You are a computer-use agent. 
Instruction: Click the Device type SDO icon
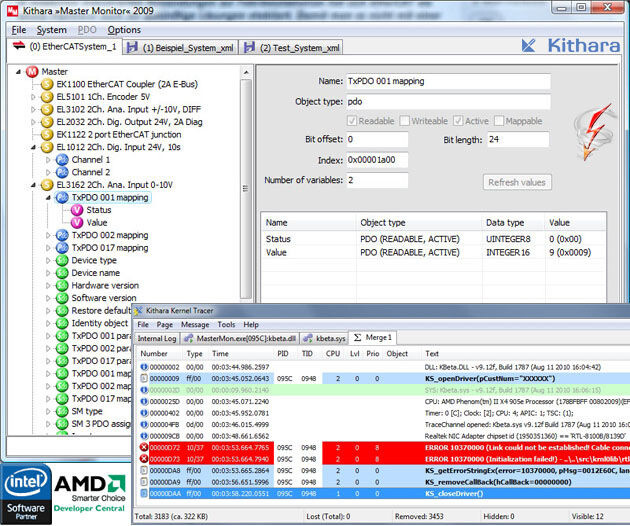point(62,260)
